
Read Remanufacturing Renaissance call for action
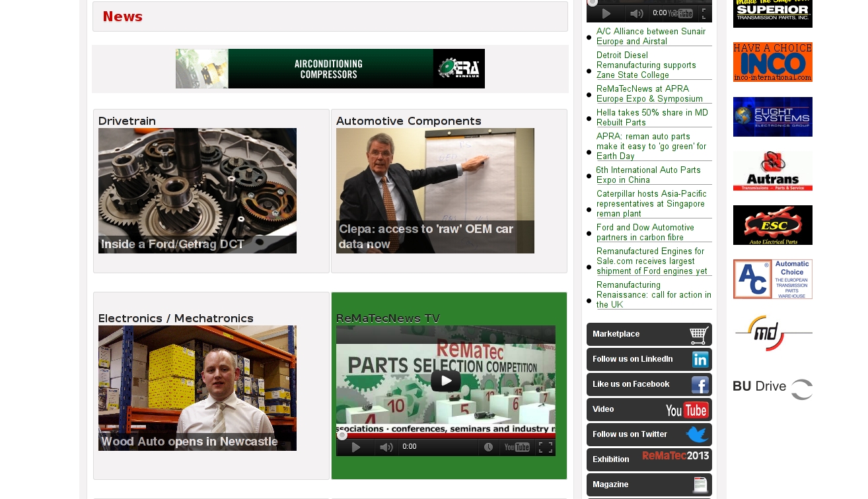click(x=654, y=294)
